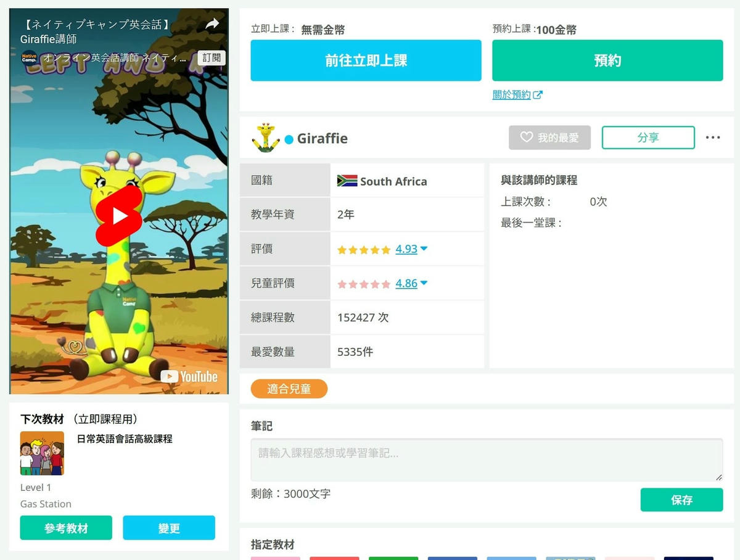Click the yellow rating stars
Screen dimensions: 740x560
point(364,250)
